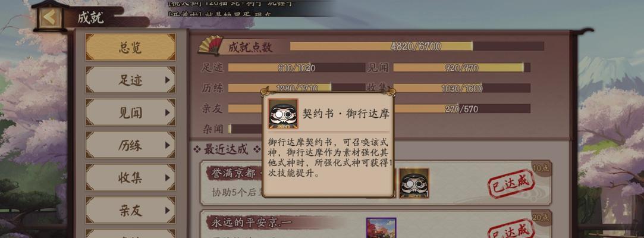The image size is (644, 238).
Task: Click the back arrow beside 成就
Action: pyautogui.click(x=50, y=18)
